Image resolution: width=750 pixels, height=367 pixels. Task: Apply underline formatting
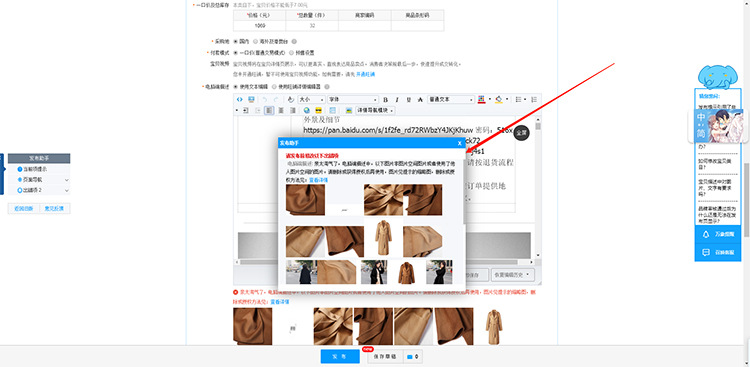[408, 100]
